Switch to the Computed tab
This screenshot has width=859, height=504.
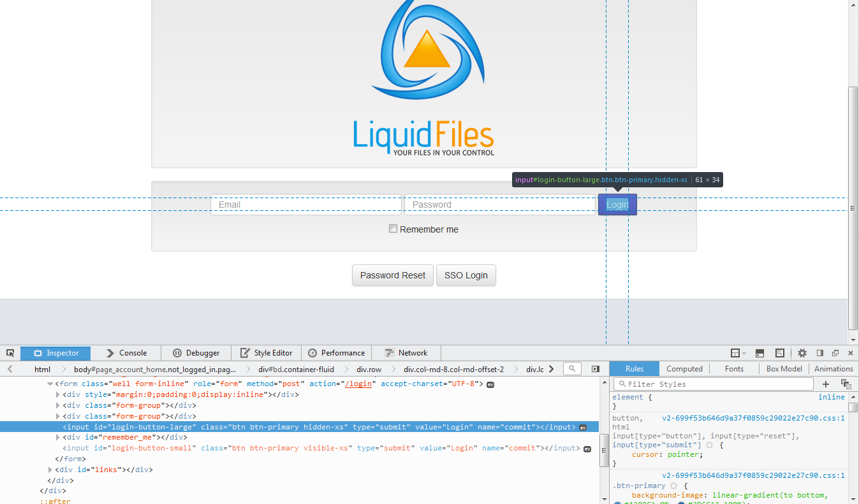click(x=684, y=368)
